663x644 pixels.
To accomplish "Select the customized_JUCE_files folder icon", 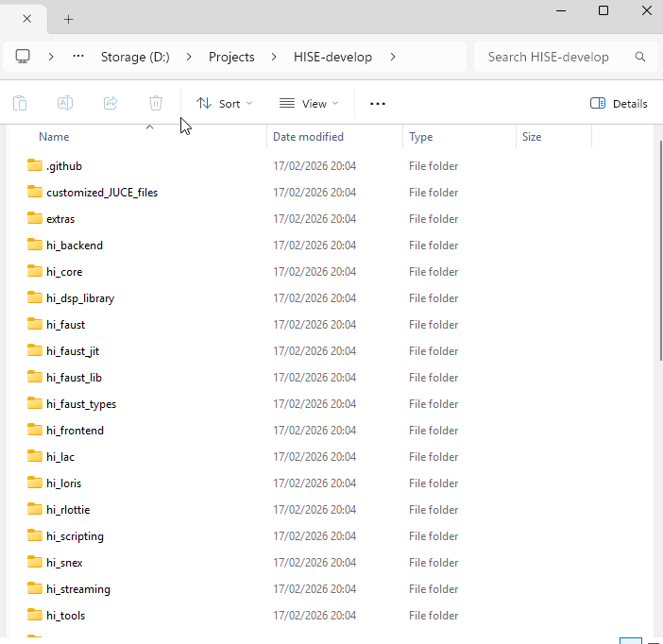I will tap(35, 192).
